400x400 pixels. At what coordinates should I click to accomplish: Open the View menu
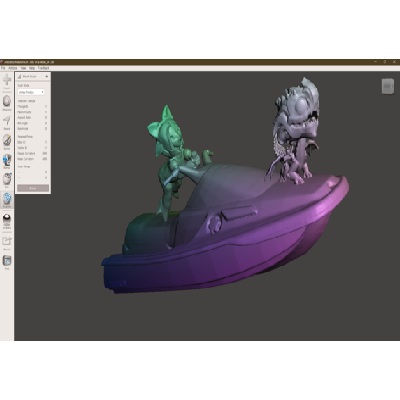23,68
